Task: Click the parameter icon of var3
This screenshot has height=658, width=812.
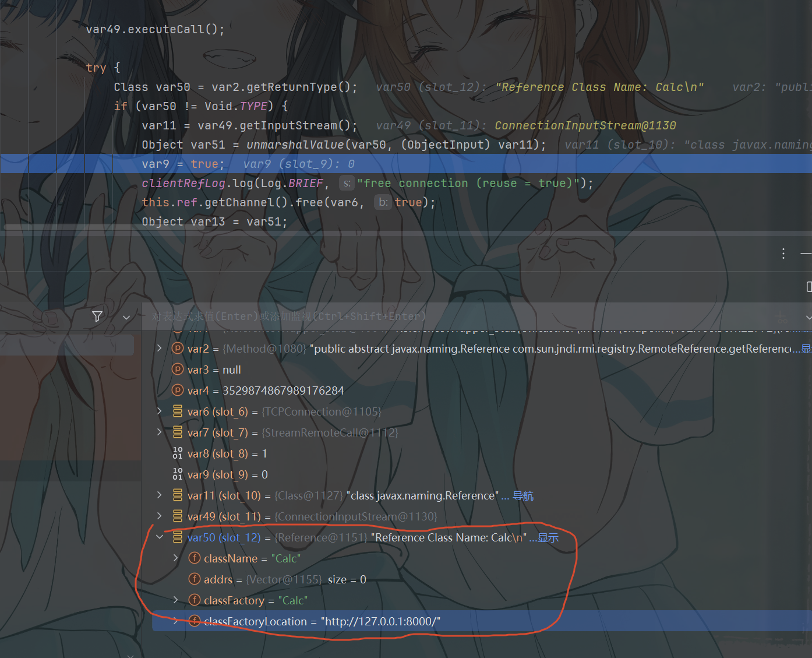Action: click(178, 369)
